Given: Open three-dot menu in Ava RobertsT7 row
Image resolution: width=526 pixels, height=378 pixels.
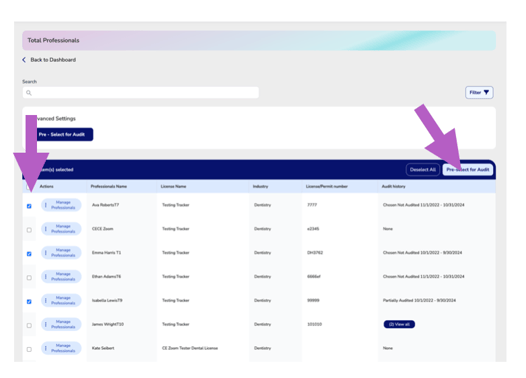Looking at the screenshot, I should (x=46, y=205).
